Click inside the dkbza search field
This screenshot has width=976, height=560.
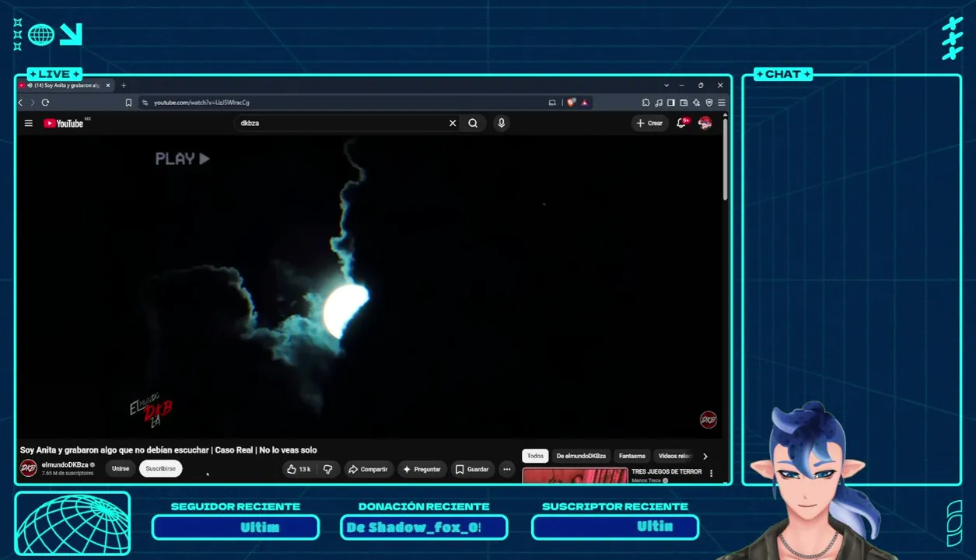[341, 123]
